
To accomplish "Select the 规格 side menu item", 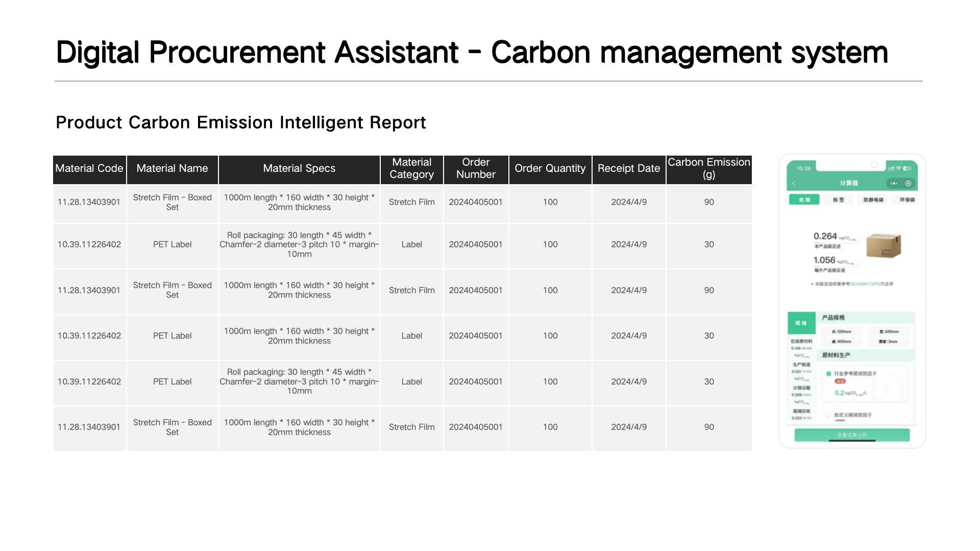I will pos(801,323).
